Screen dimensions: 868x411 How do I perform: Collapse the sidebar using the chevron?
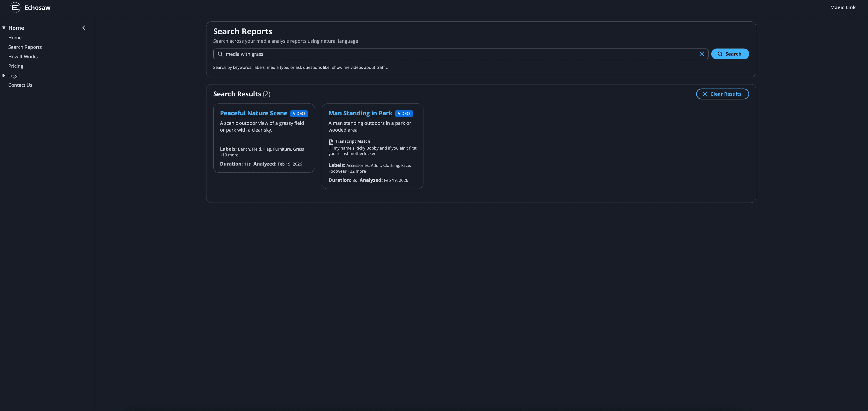(x=84, y=28)
